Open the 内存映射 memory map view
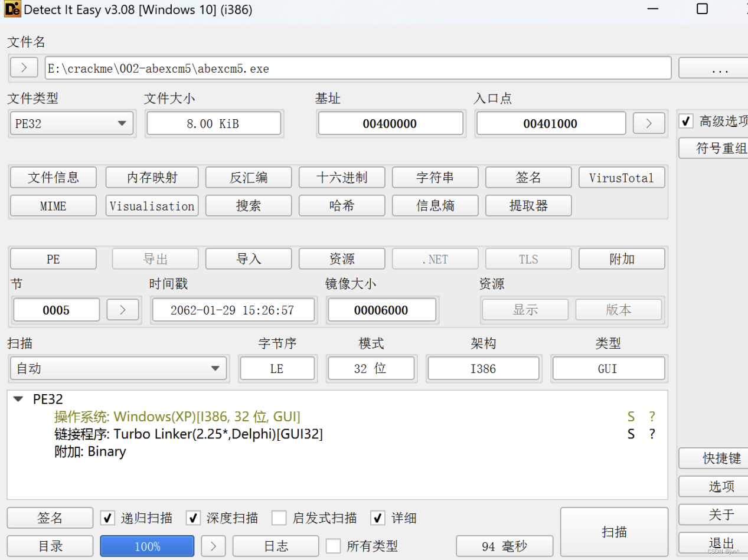This screenshot has width=748, height=560. pos(152,177)
